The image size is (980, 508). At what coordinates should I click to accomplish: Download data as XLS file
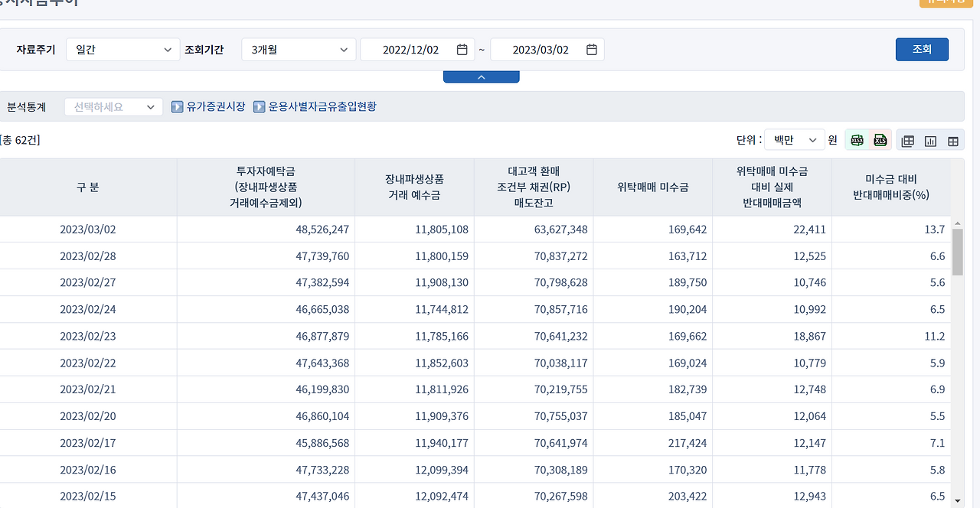880,141
